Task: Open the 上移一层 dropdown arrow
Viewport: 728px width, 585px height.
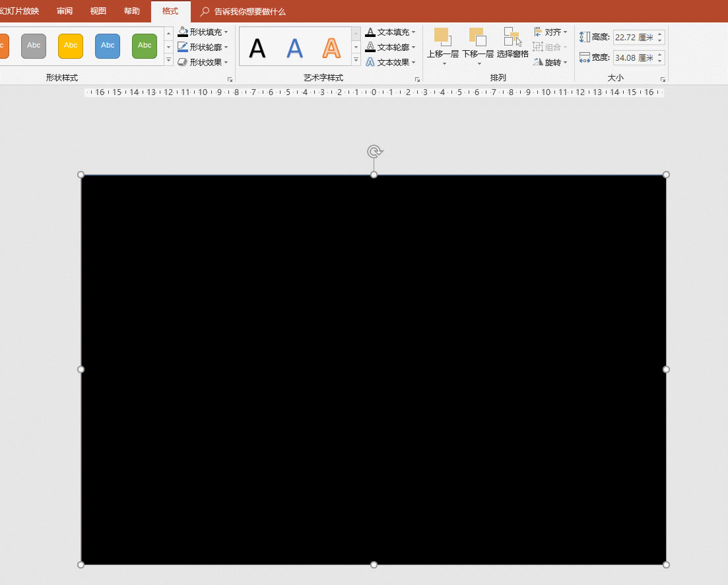Action: click(444, 63)
